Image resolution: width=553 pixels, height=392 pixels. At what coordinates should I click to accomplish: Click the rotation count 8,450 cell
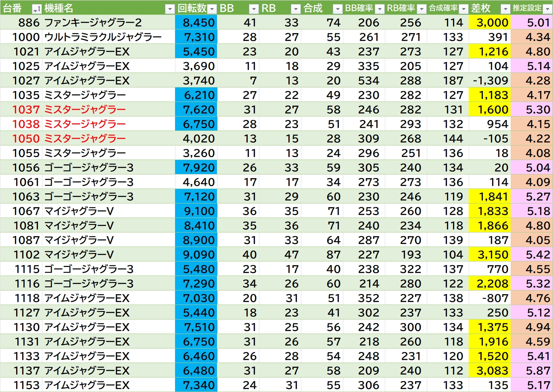pyautogui.click(x=196, y=23)
